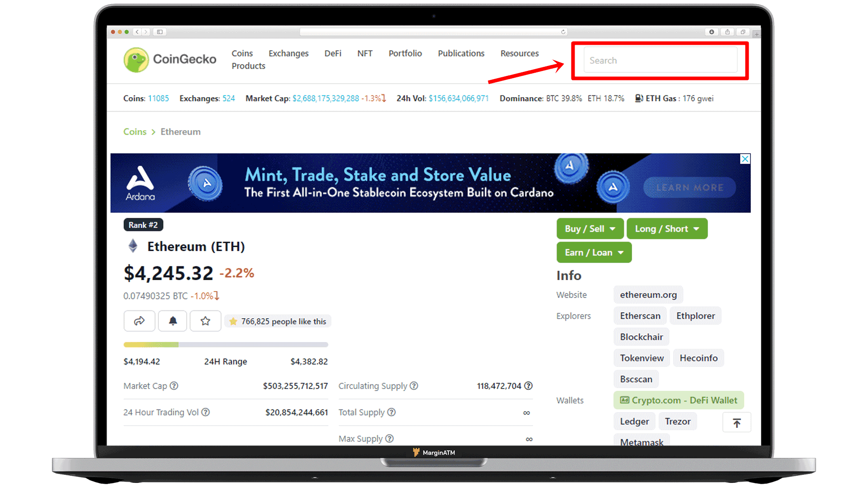Expand the Long / Short dropdown
The height and width of the screenshot is (488, 868).
pyautogui.click(x=666, y=228)
